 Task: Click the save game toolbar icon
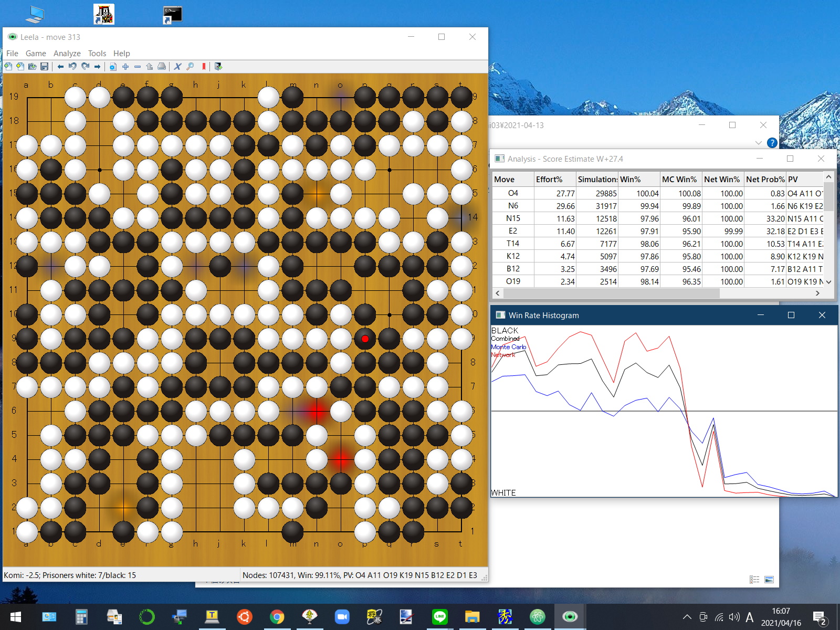[45, 67]
